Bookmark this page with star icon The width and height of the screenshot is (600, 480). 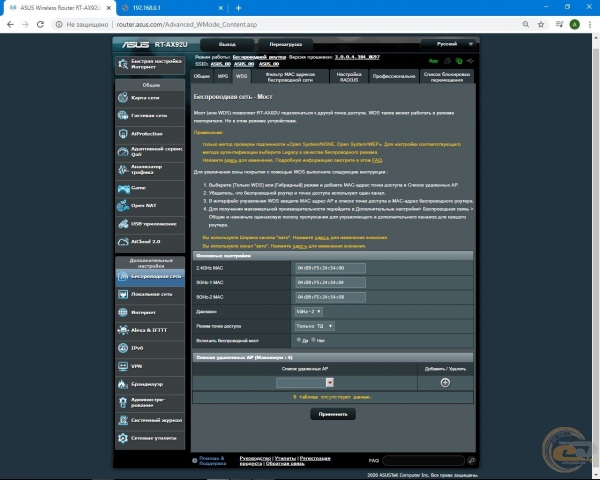pyautogui.click(x=541, y=24)
